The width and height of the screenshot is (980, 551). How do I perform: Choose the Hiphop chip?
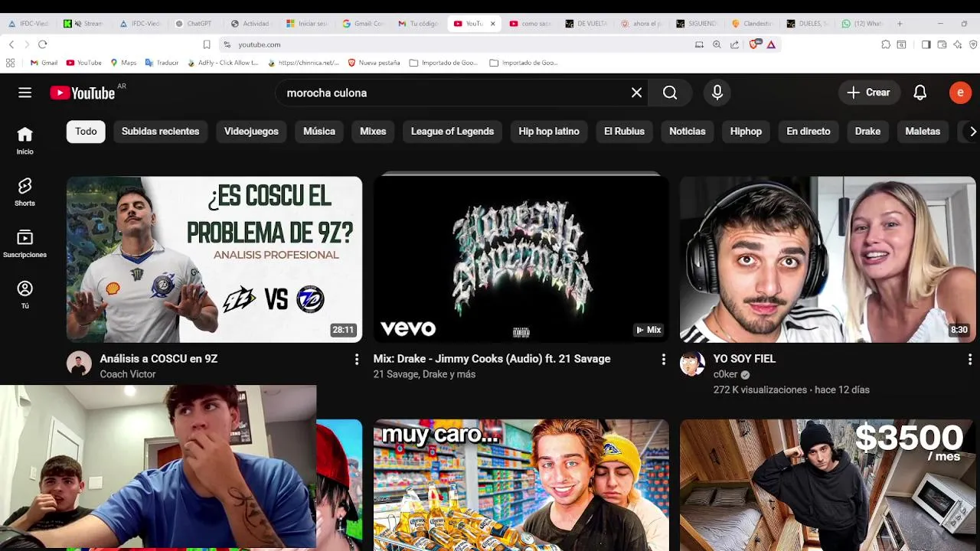click(746, 132)
